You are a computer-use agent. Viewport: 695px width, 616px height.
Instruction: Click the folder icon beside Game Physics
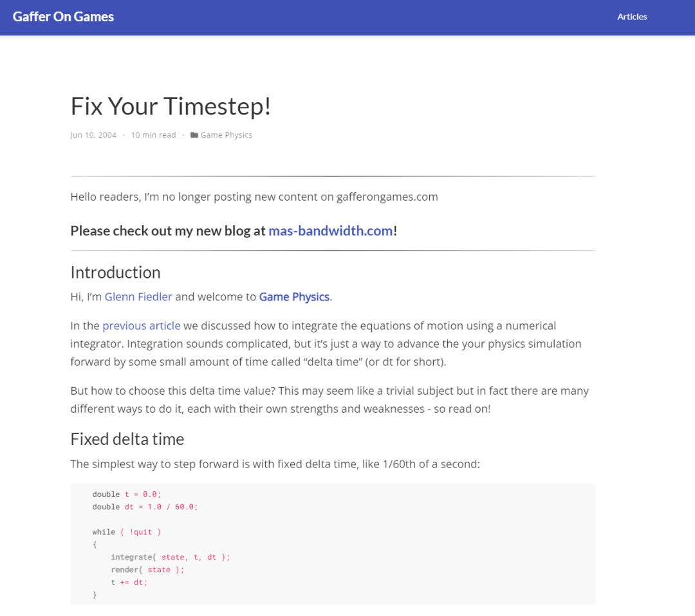pyautogui.click(x=194, y=135)
